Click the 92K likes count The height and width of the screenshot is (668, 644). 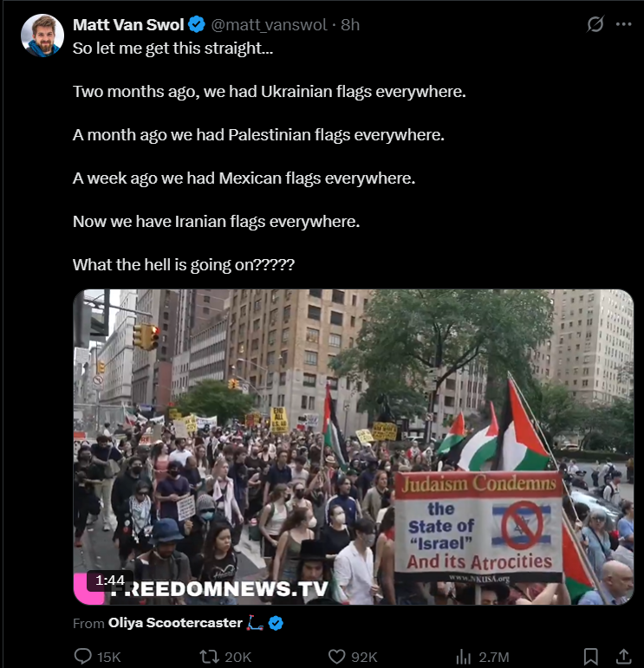(x=364, y=657)
